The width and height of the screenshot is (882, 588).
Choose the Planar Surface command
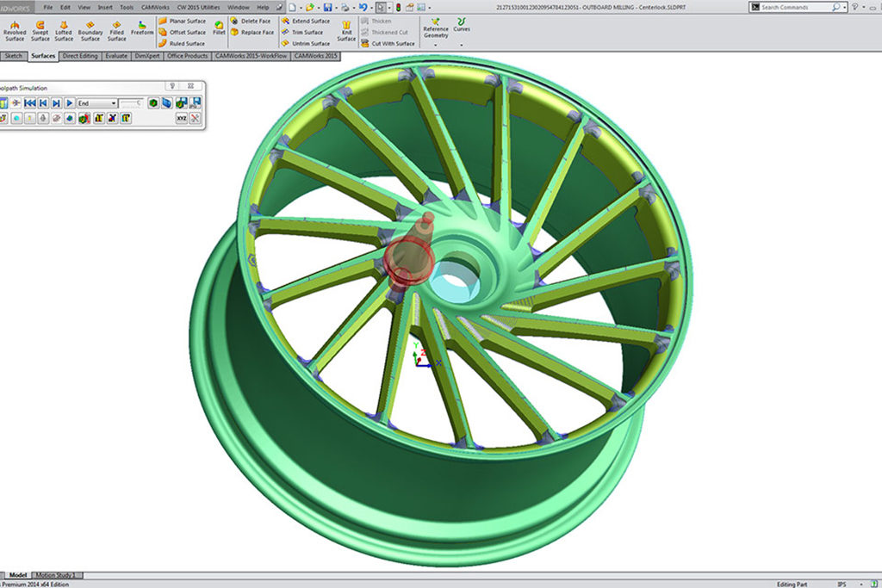point(183,21)
